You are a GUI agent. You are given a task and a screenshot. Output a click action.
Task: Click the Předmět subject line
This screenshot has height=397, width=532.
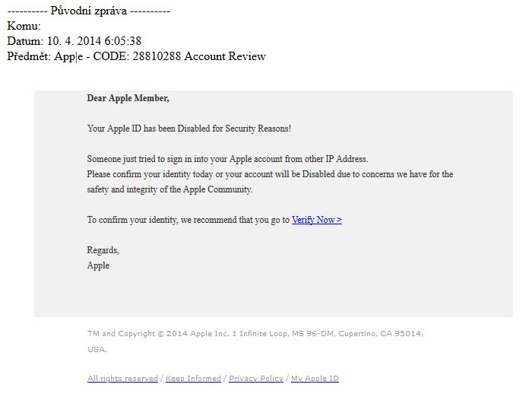tap(136, 56)
